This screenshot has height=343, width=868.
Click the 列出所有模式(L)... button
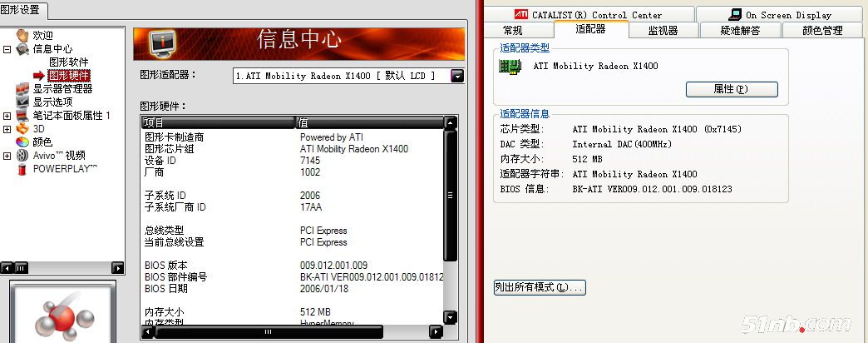(539, 287)
